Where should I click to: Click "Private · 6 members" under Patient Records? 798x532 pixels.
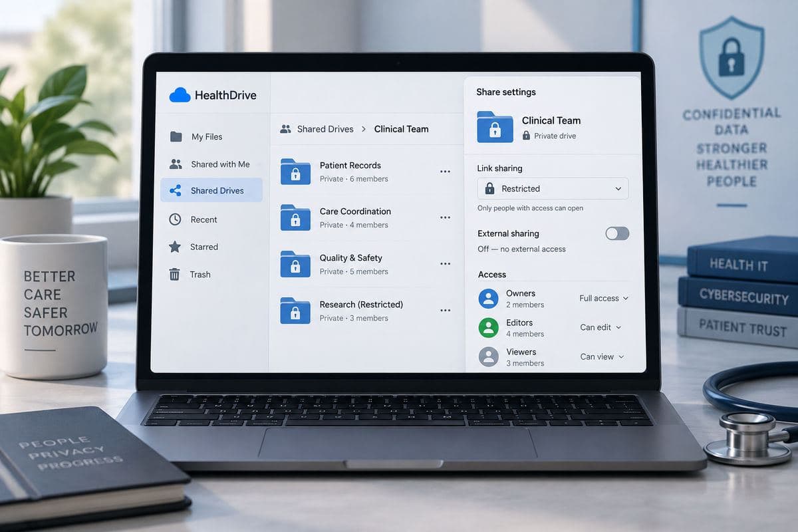pyautogui.click(x=354, y=179)
